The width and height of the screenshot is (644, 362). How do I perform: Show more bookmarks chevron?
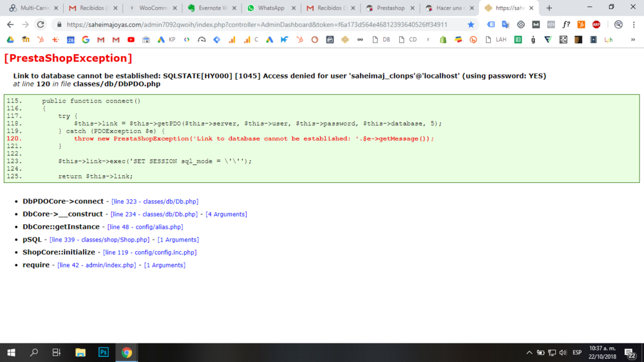click(633, 40)
